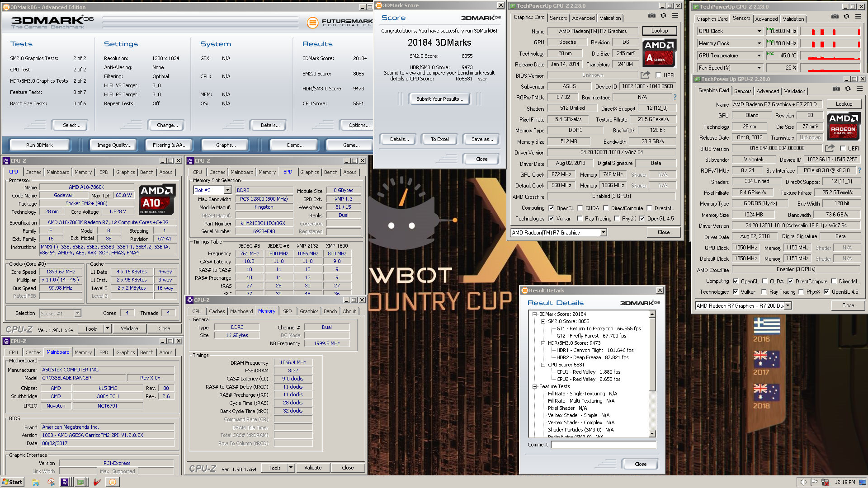Collapse the CPU Score: 5581 tree node
Image resolution: width=868 pixels, height=488 pixels.
[x=543, y=365]
